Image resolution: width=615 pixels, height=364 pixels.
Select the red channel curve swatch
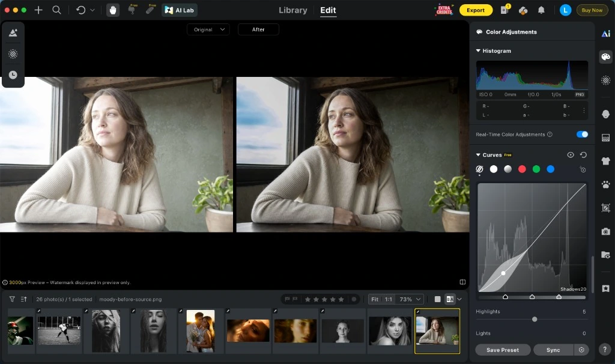pos(522,169)
